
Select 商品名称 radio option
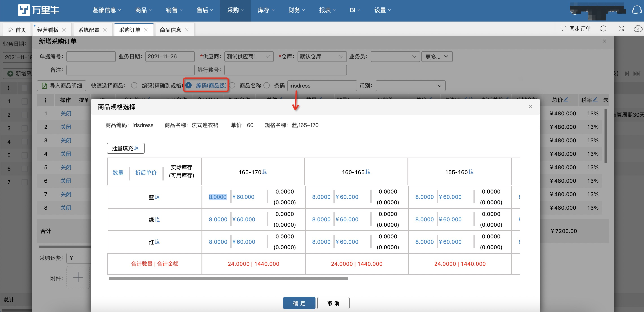(x=232, y=86)
